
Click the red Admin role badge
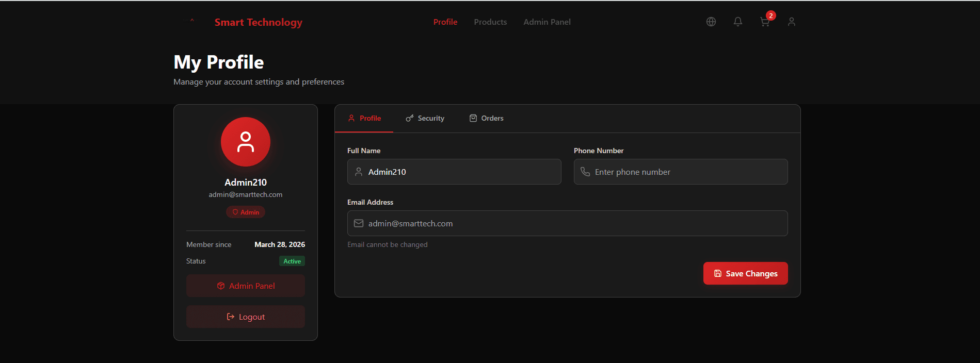tap(246, 212)
